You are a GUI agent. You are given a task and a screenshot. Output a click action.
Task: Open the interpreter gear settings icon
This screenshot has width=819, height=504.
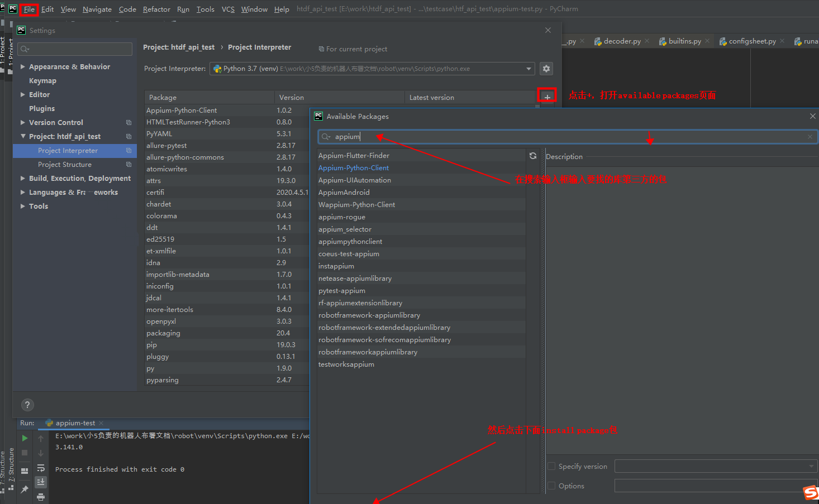click(x=546, y=69)
